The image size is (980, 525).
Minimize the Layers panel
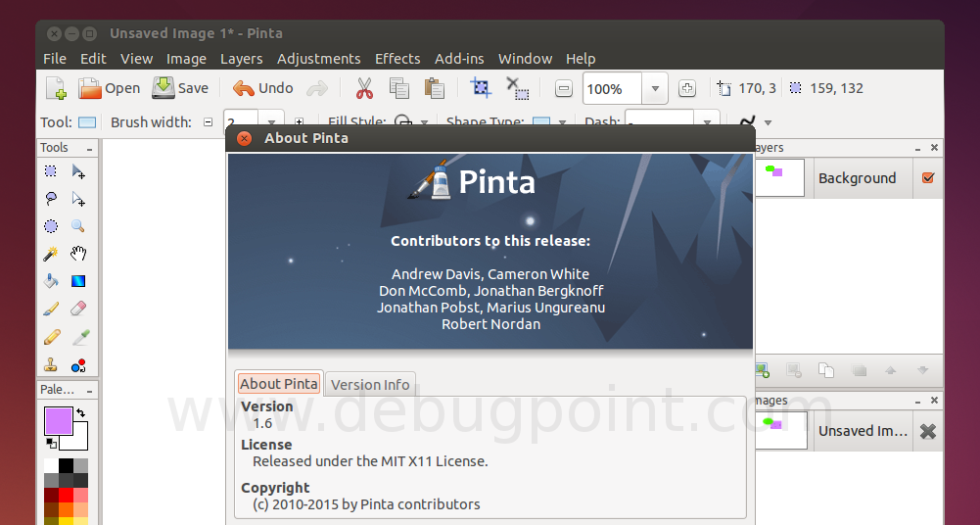[x=918, y=148]
